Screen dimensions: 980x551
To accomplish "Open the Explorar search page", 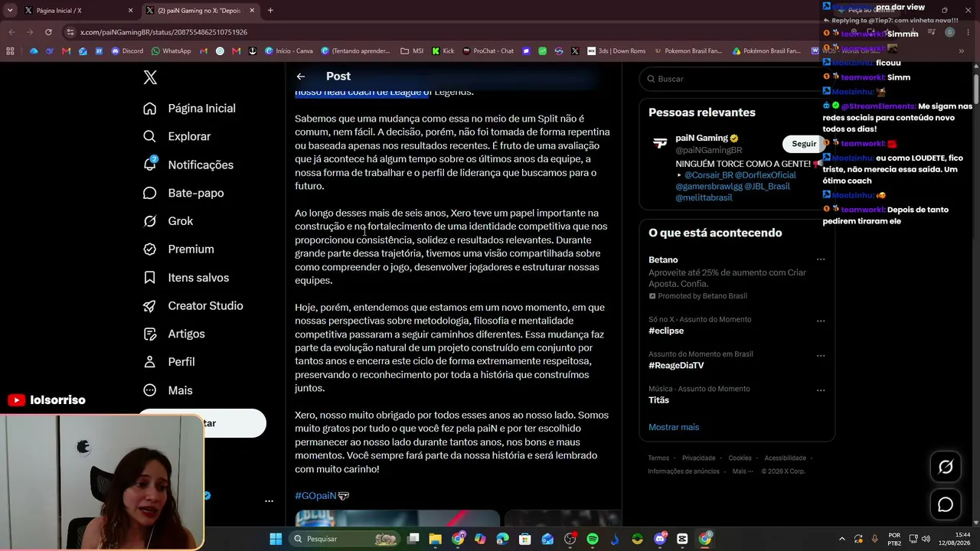I will click(177, 136).
